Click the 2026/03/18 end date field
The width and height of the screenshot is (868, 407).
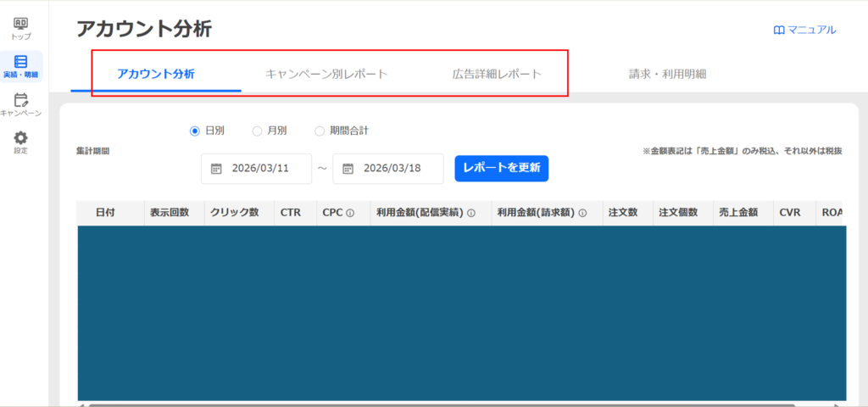tap(392, 168)
